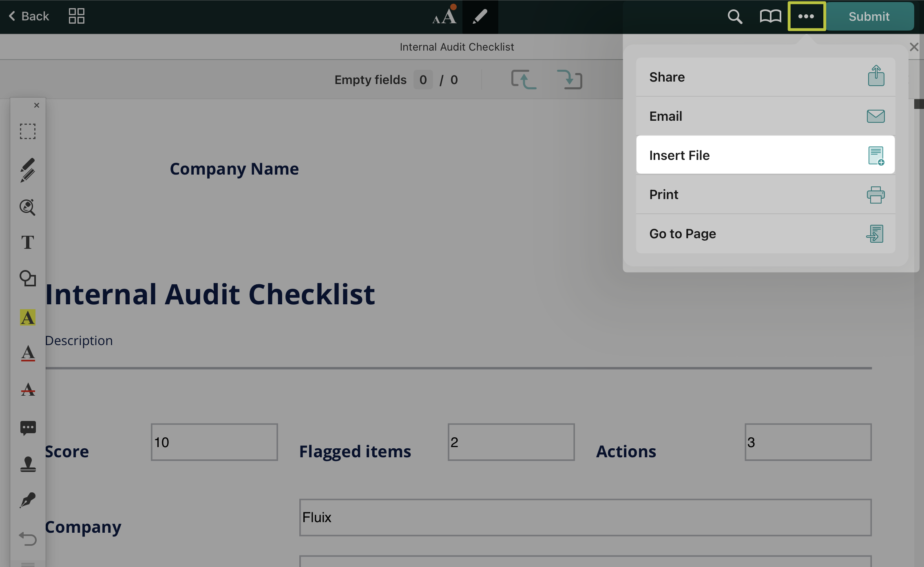Select the strikethrough text tool

[x=28, y=390]
